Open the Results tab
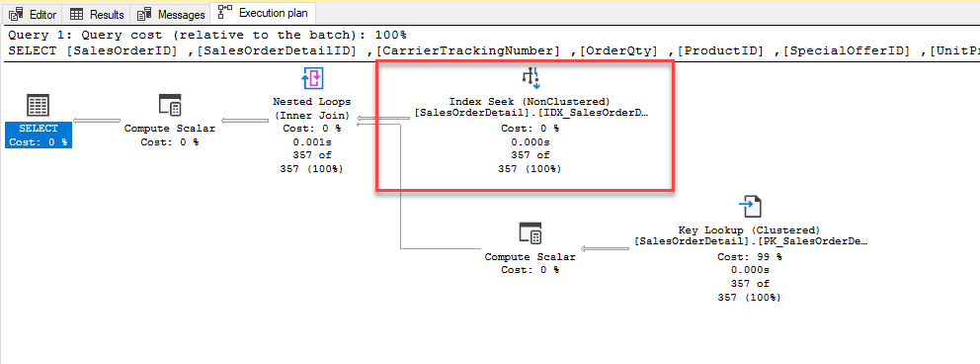This screenshot has height=364, width=980. pyautogui.click(x=97, y=14)
